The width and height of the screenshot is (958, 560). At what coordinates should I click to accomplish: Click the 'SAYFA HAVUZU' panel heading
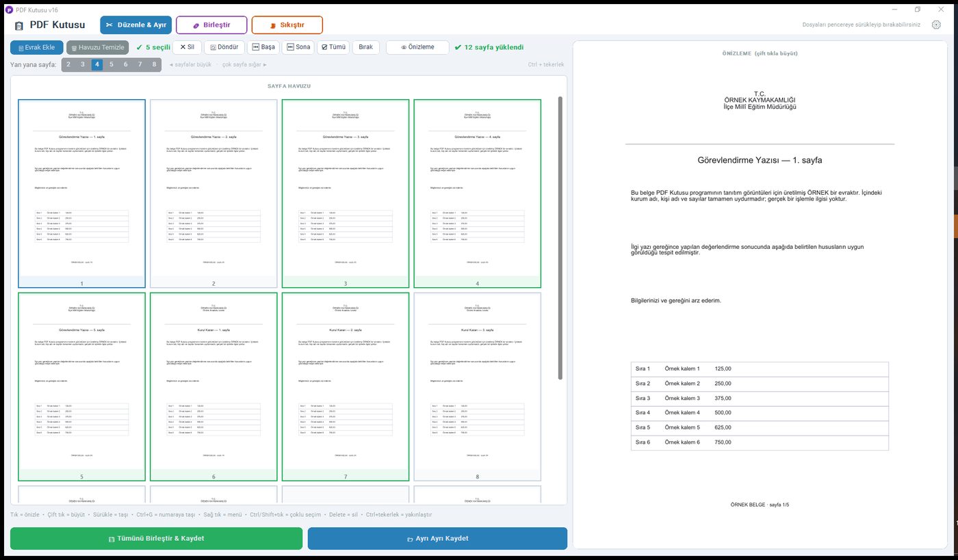click(289, 86)
